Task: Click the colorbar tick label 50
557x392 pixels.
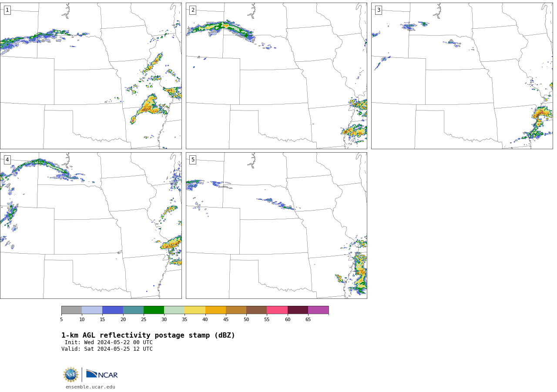Action: tap(246, 320)
